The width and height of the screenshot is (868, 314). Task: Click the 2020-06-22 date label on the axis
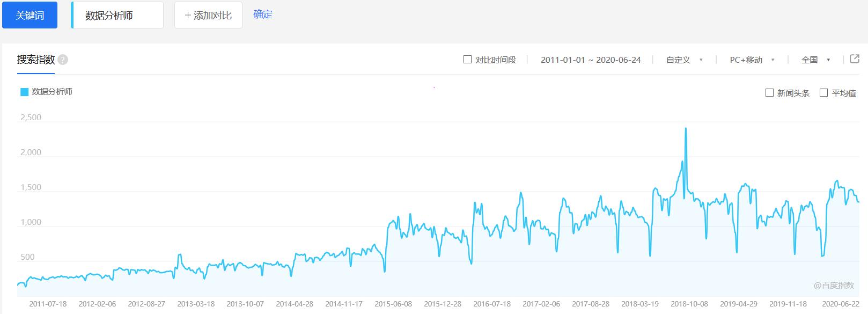click(841, 304)
